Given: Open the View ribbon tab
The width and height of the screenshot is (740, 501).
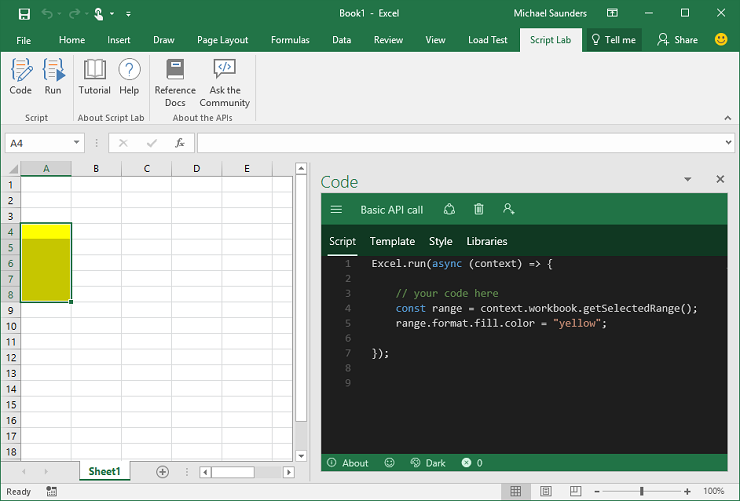Looking at the screenshot, I should pos(435,40).
